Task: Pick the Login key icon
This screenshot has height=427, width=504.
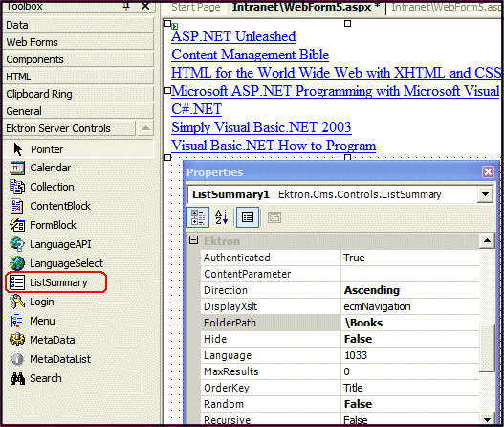Action: coord(17,302)
